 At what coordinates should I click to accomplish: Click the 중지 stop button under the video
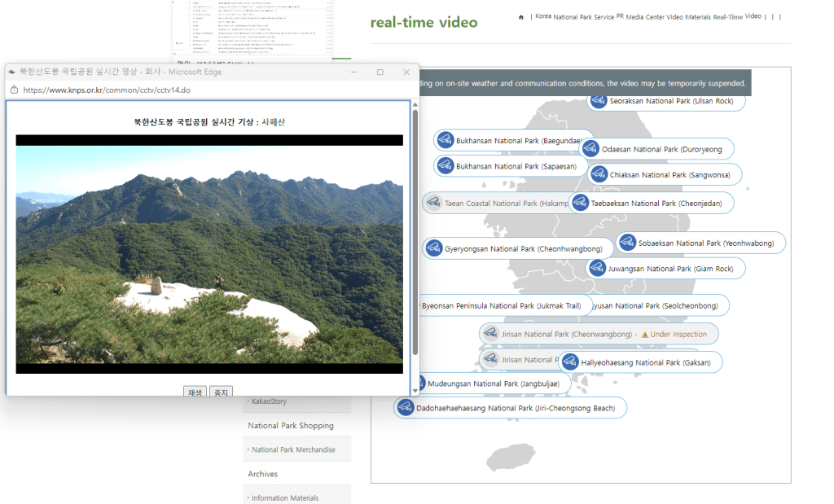pos(221,392)
